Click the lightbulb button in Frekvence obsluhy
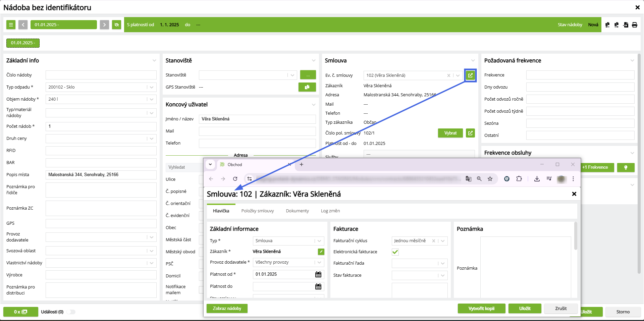Image resolution: width=644 pixels, height=321 pixels. click(x=626, y=167)
